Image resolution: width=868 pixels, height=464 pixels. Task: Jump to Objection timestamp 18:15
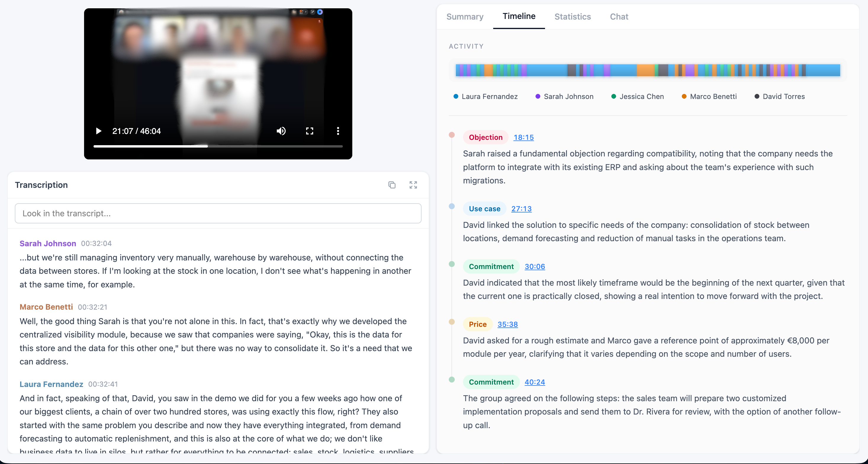pos(523,137)
